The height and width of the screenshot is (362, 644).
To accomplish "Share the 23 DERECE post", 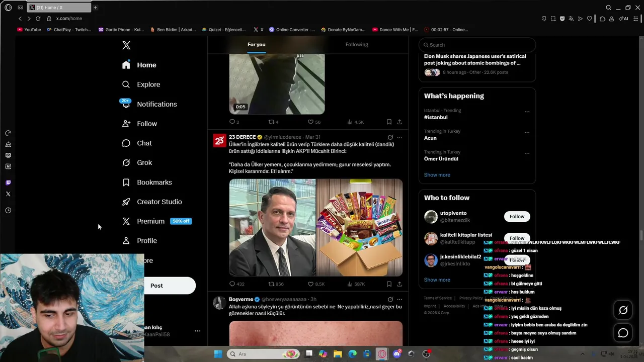I will [399, 284].
